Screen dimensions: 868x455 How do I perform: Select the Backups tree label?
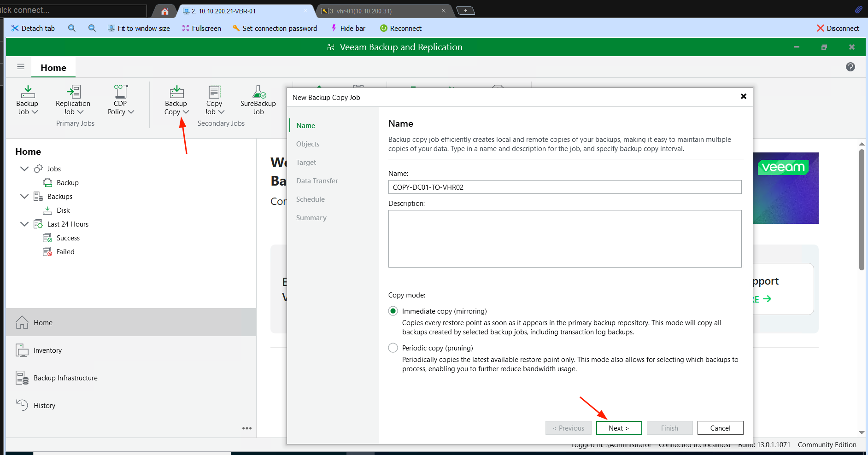pyautogui.click(x=60, y=197)
